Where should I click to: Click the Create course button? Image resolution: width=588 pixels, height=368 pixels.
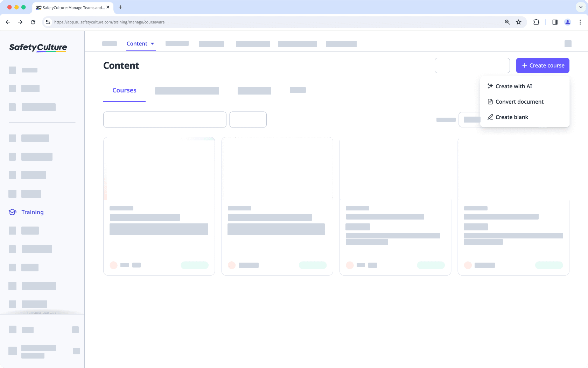[x=542, y=65]
